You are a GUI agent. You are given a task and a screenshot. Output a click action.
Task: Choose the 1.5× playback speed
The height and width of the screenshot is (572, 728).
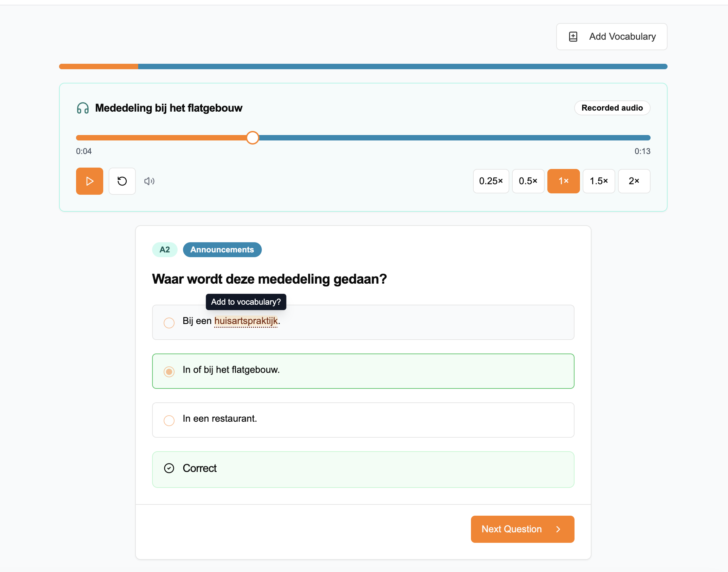[x=599, y=181]
